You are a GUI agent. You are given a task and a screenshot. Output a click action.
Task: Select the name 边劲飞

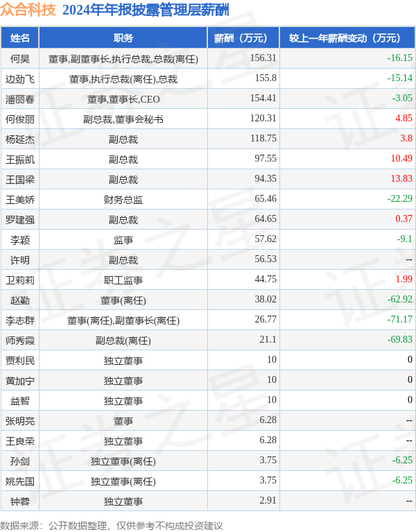coord(20,79)
